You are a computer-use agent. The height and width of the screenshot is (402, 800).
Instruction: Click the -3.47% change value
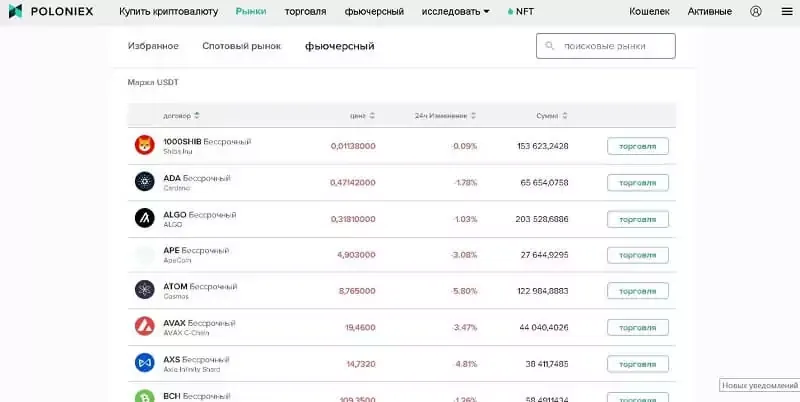click(x=464, y=328)
